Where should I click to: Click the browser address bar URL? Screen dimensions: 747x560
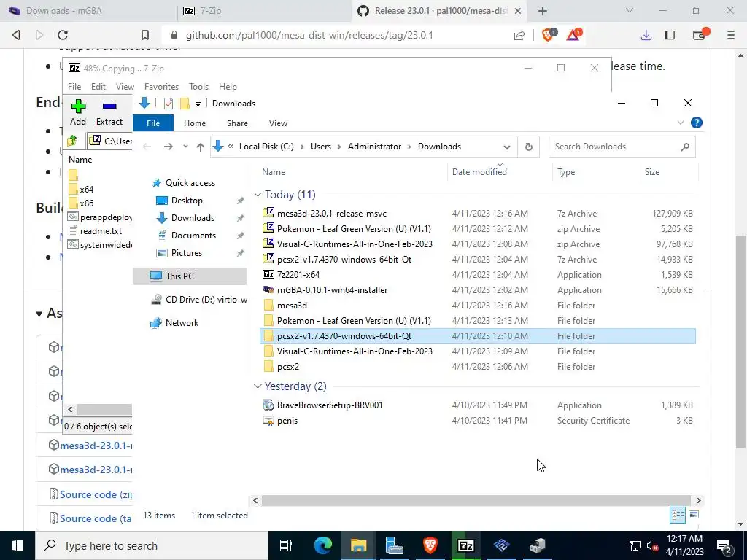point(309,35)
